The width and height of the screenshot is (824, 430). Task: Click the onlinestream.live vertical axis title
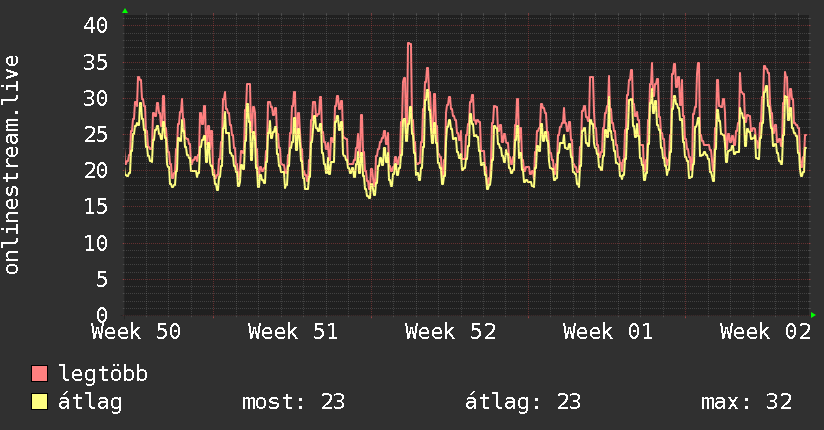point(12,165)
